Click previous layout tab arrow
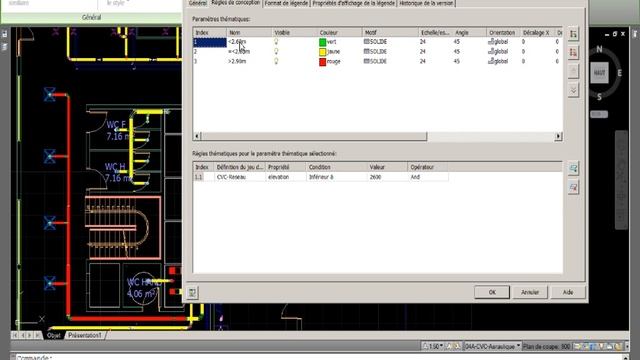The width and height of the screenshot is (640, 360). pos(22,335)
